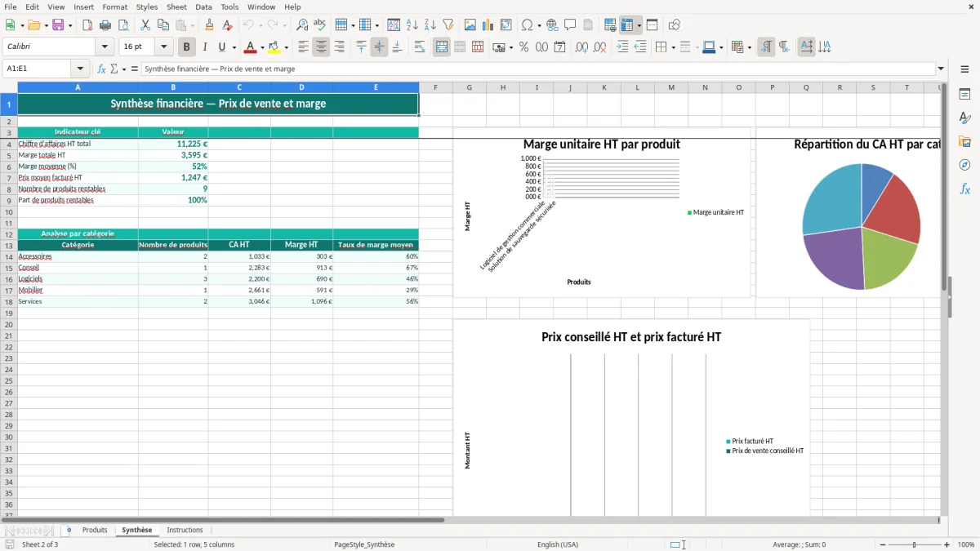Viewport: 980px width, 551px height.
Task: Expand the Open document dropdown arrow
Action: (x=44, y=25)
